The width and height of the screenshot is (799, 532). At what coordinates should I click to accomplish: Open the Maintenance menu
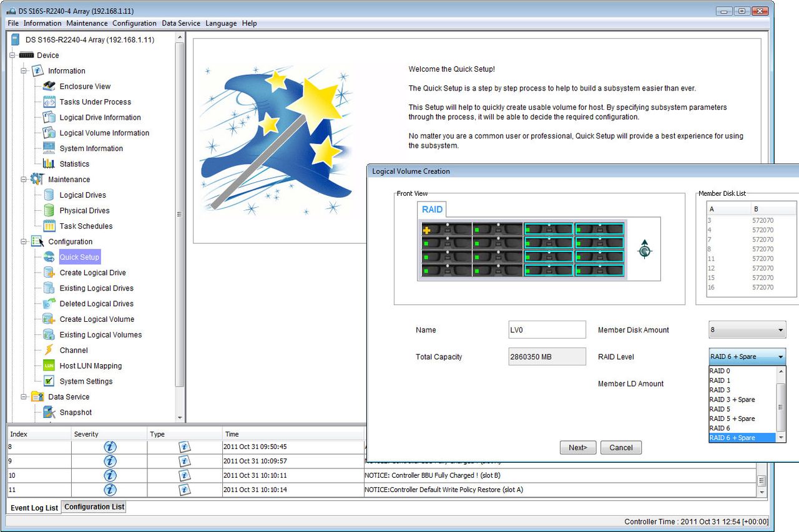[87, 23]
